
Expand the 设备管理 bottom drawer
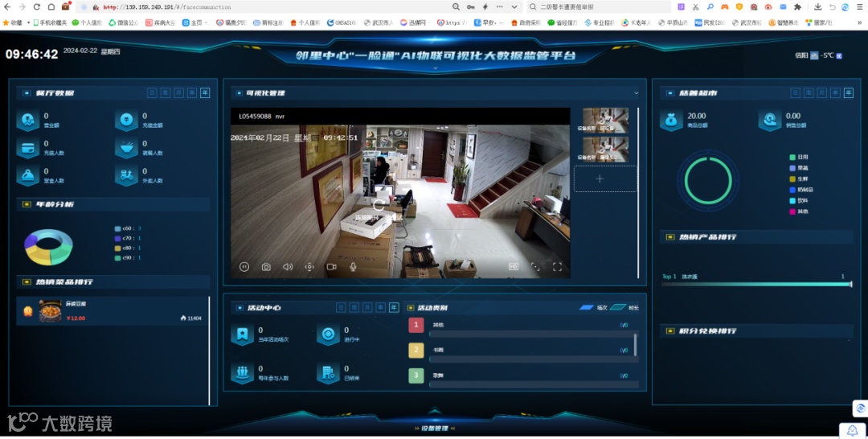coord(435,428)
